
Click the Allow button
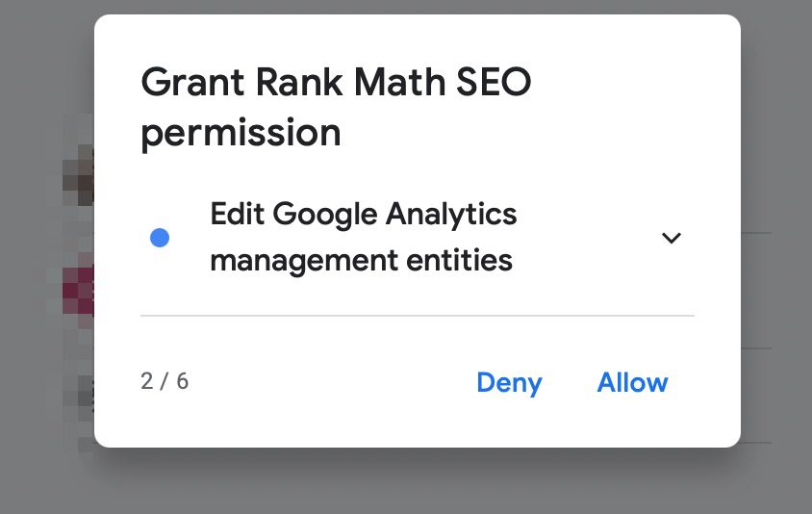tap(632, 382)
